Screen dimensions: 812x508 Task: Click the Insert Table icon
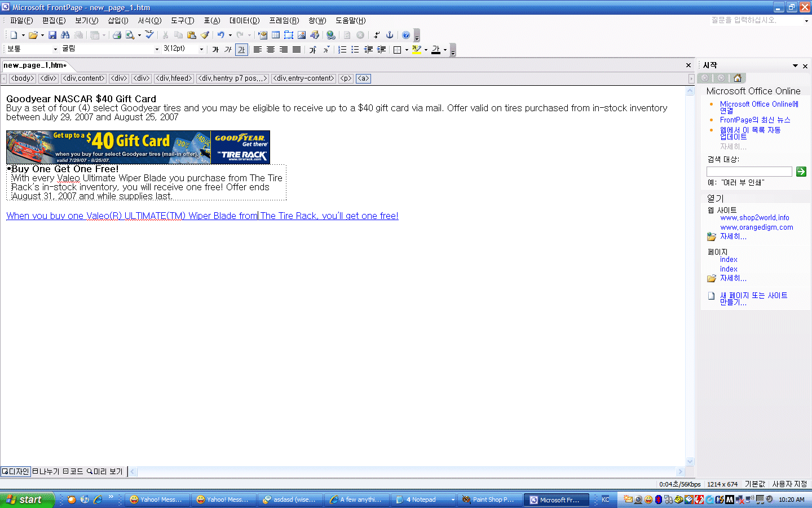tap(276, 35)
